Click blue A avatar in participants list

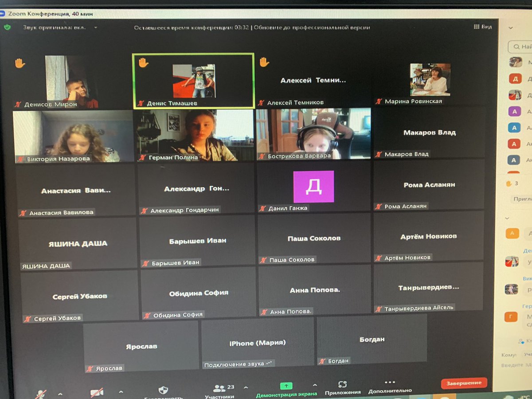[514, 128]
